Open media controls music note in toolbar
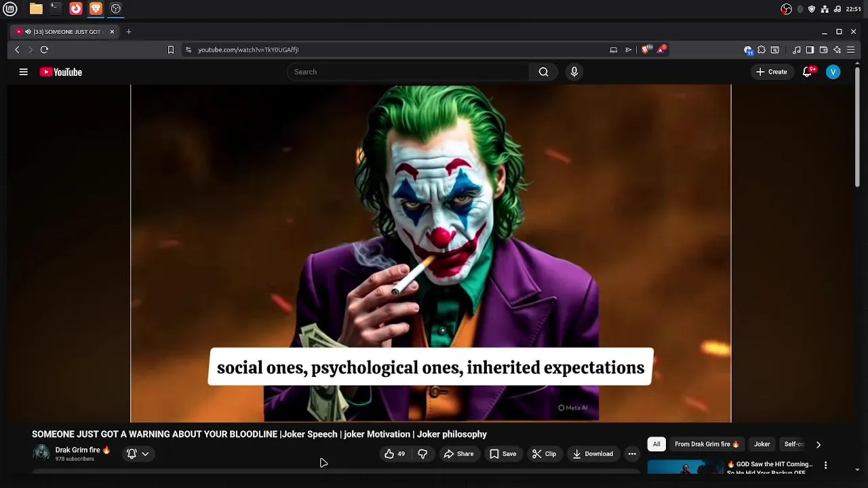Screen dimensions: 868x488 797,49
